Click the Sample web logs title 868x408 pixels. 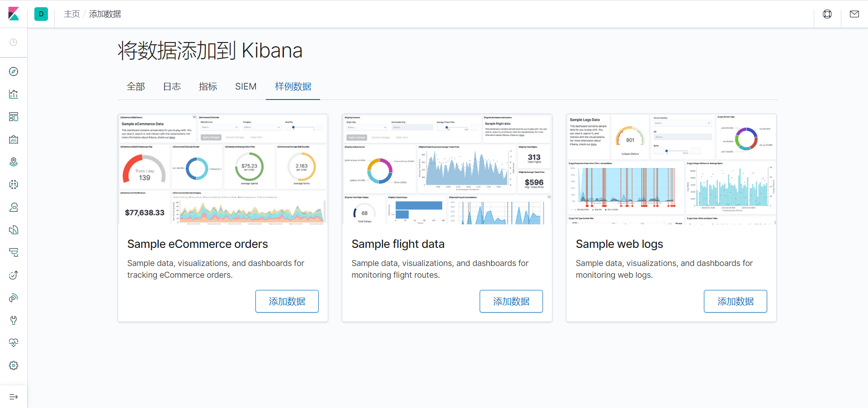tap(619, 244)
